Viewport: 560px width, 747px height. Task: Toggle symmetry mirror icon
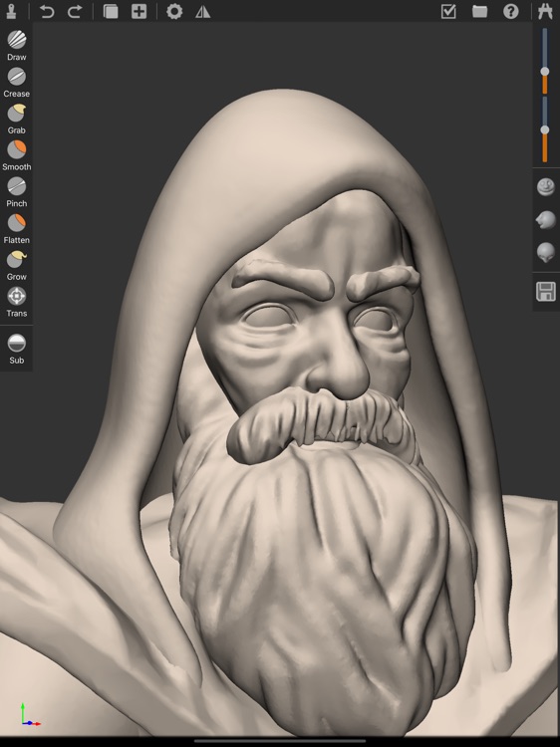(x=202, y=11)
